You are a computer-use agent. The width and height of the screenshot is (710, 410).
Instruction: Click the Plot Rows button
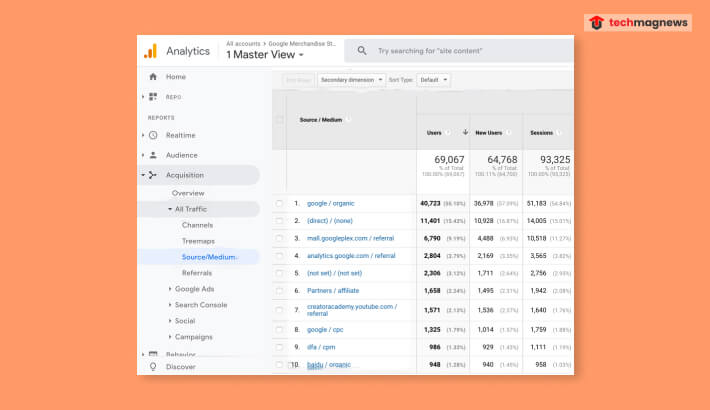[297, 80]
